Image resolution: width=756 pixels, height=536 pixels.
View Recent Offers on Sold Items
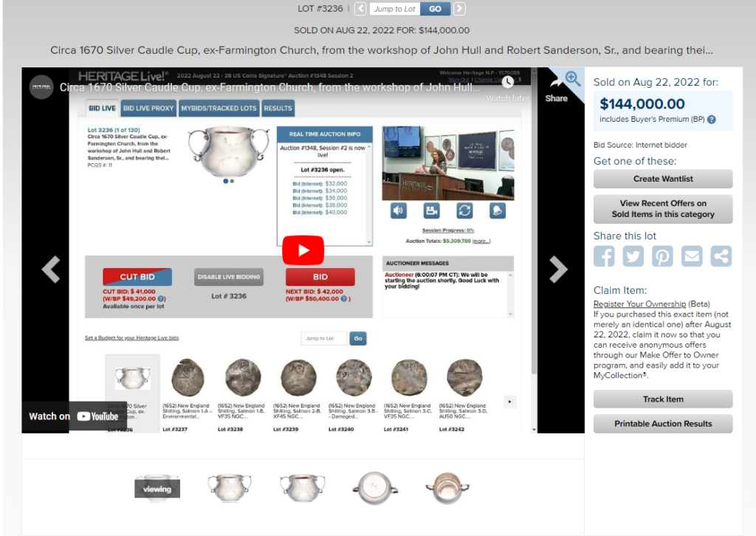pyautogui.click(x=663, y=209)
